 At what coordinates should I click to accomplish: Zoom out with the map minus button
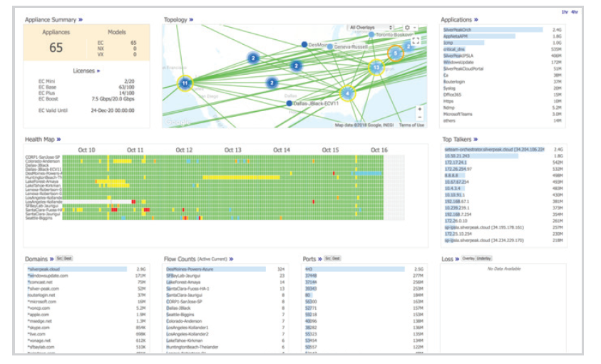click(420, 118)
